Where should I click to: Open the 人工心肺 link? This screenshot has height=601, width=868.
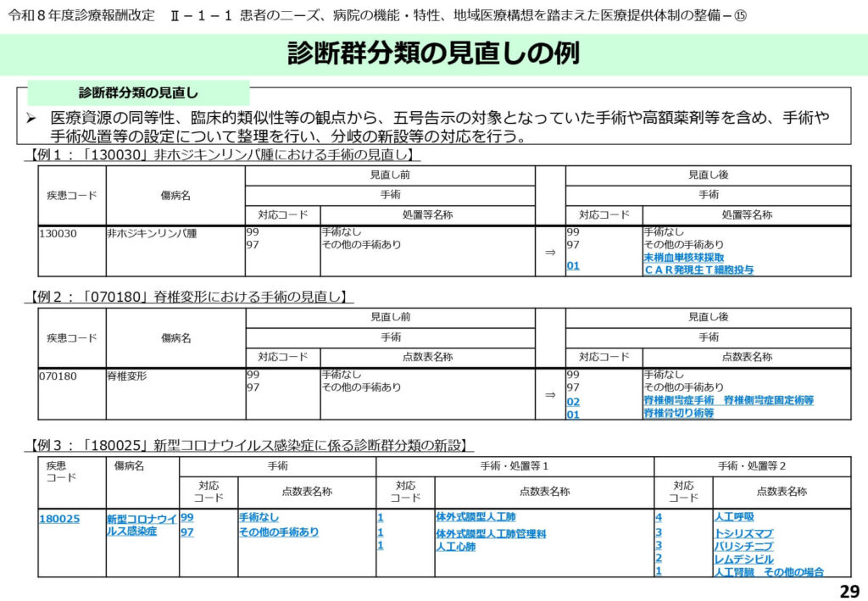coord(455,547)
